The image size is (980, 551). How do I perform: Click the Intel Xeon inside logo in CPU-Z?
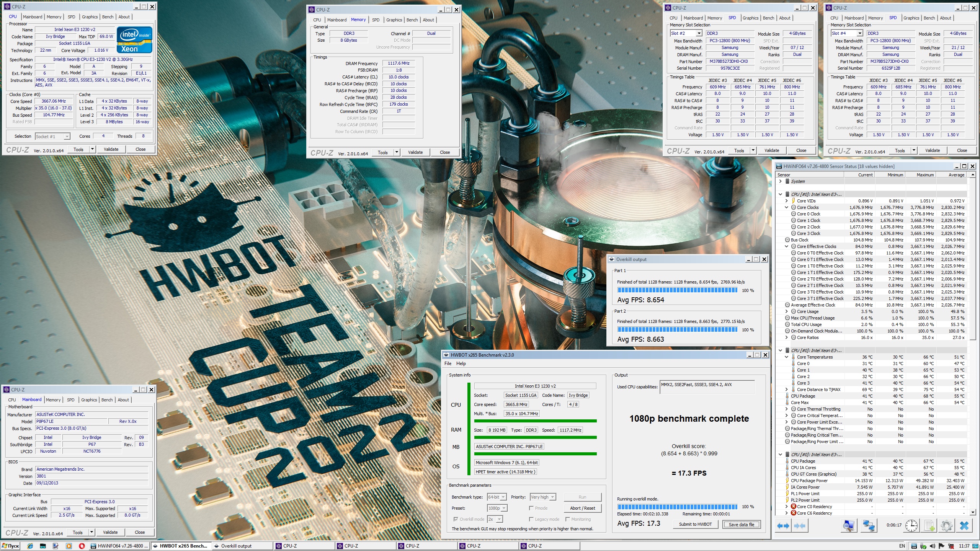click(134, 40)
